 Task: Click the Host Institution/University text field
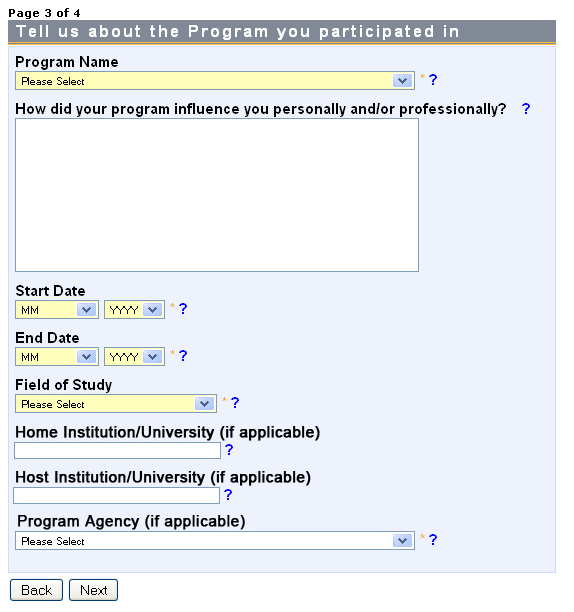[117, 496]
